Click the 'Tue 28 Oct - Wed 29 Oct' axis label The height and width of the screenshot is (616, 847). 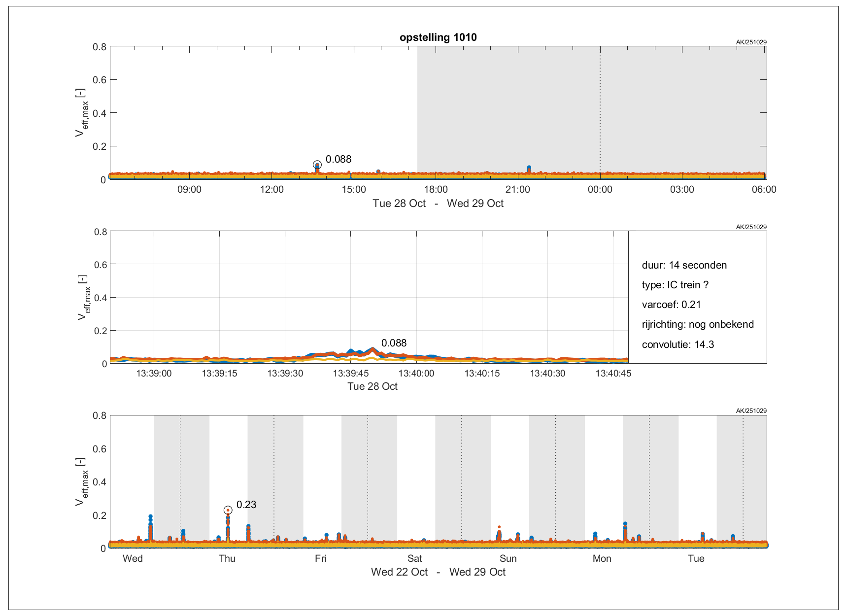click(438, 204)
